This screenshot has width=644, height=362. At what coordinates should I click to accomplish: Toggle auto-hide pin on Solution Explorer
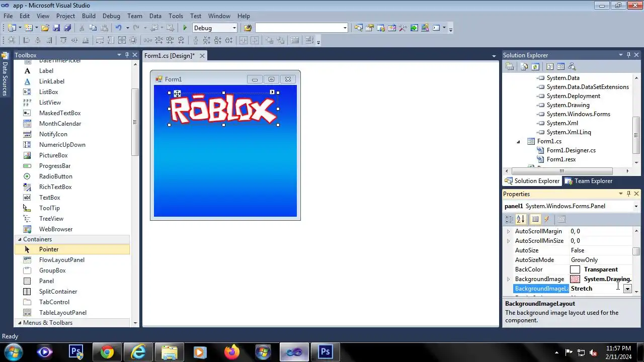628,55
